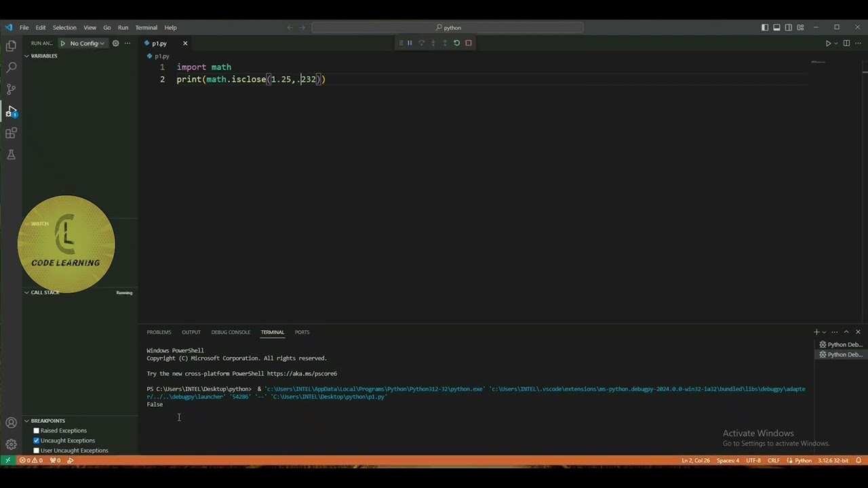Open the Output panel tab

point(191,332)
